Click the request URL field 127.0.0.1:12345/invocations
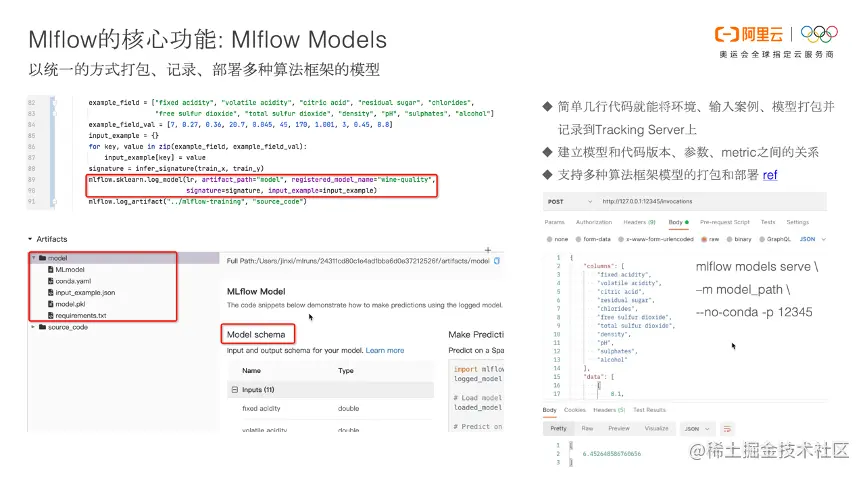The height and width of the screenshot is (477, 866). 647,202
